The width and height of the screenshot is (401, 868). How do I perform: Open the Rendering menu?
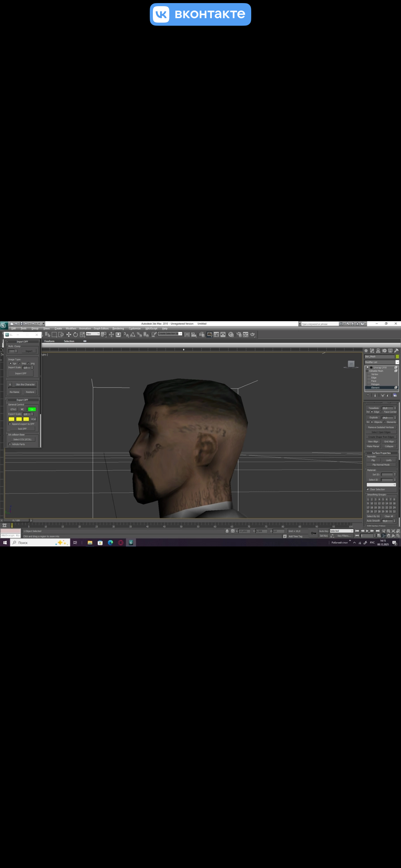[118, 328]
